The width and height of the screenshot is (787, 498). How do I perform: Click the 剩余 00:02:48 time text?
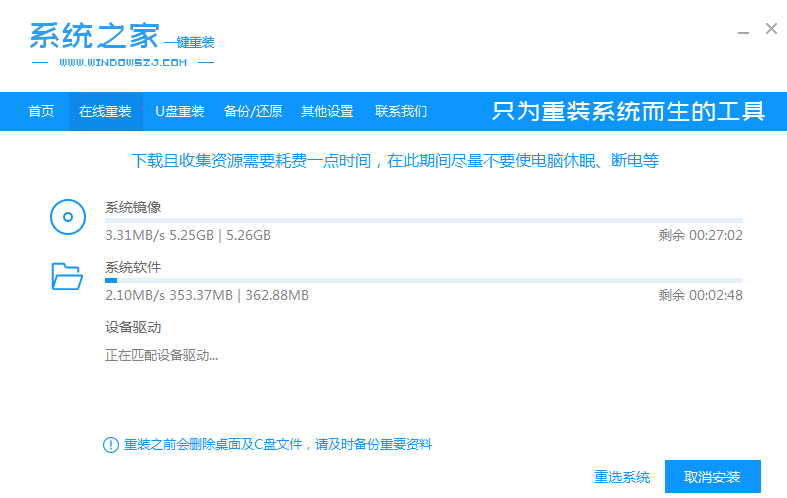click(x=701, y=295)
